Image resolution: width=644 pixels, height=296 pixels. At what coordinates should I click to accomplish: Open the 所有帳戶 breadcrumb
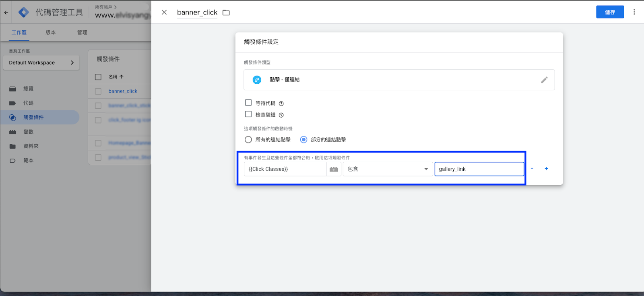106,7
